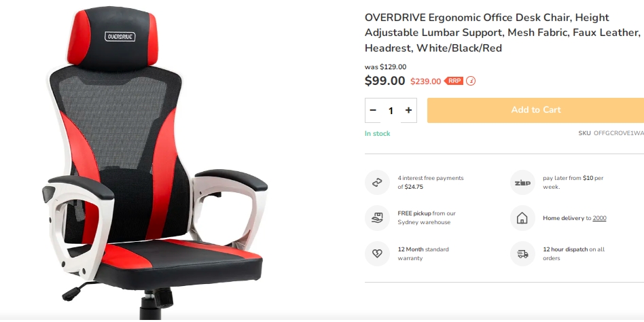Click the $239.00 RRP price text
This screenshot has height=322, width=644.
pos(425,82)
